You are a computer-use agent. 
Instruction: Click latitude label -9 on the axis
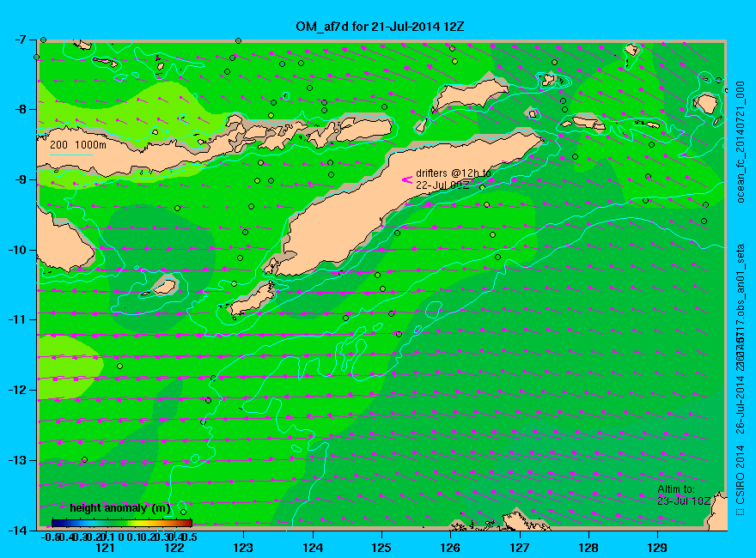tap(21, 179)
